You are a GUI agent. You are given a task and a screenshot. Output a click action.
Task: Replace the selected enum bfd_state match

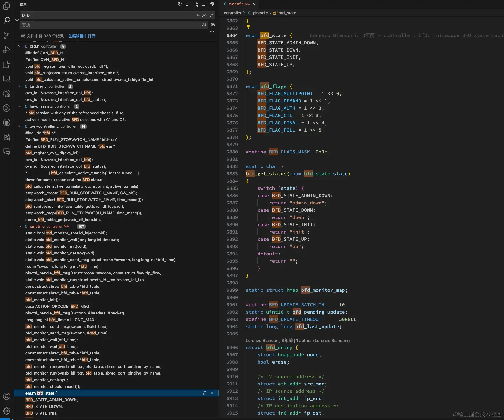pyautogui.click(x=205, y=393)
